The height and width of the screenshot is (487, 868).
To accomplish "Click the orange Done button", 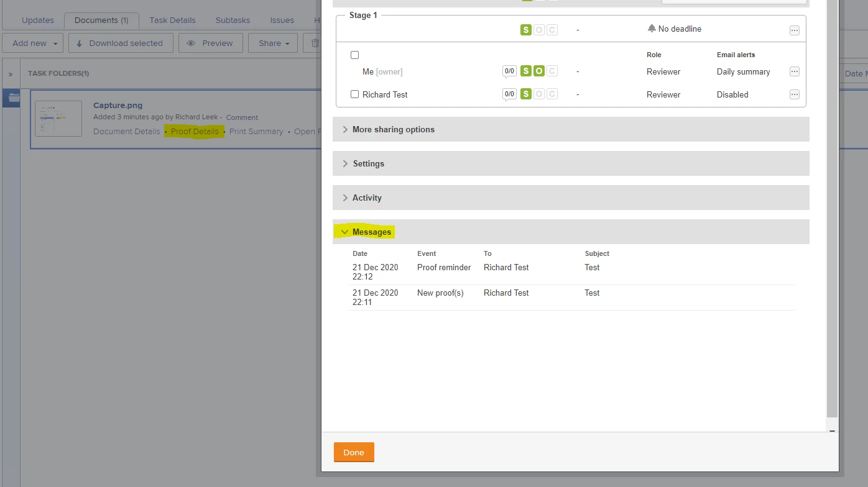I will pos(354,452).
